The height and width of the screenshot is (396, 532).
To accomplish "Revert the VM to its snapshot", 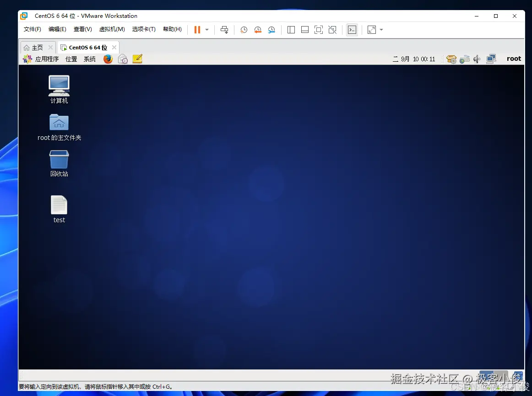I will click(x=258, y=30).
